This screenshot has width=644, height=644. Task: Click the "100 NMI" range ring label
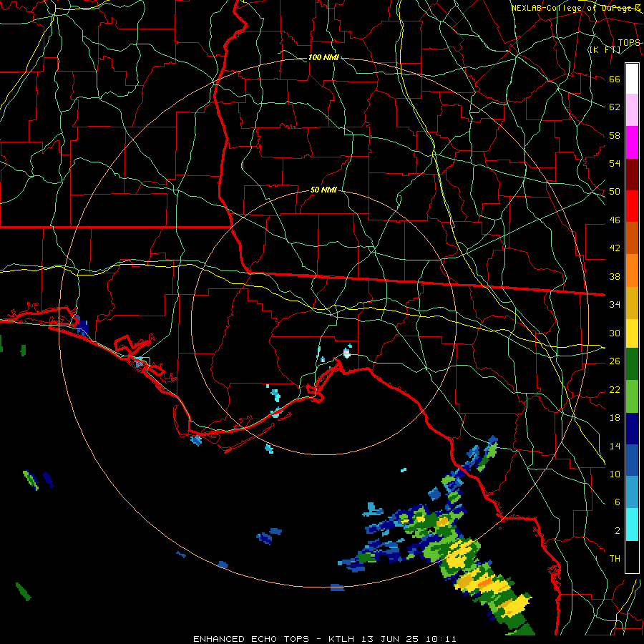[323, 57]
